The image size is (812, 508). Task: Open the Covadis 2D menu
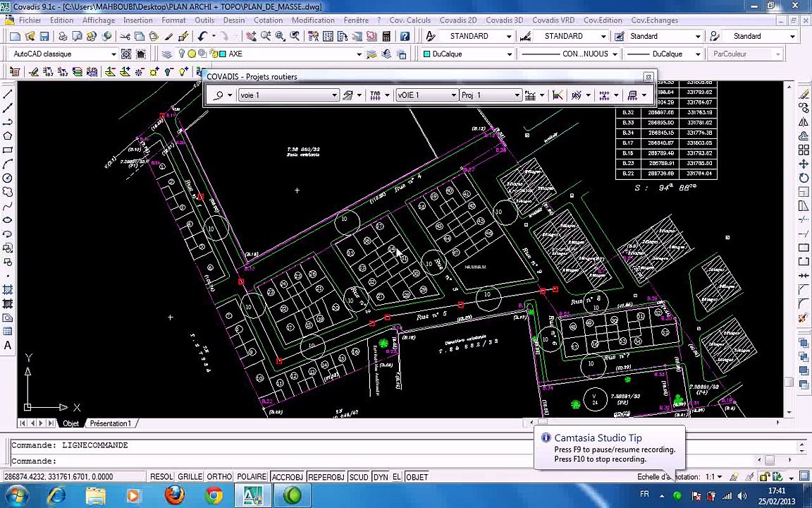click(457, 20)
